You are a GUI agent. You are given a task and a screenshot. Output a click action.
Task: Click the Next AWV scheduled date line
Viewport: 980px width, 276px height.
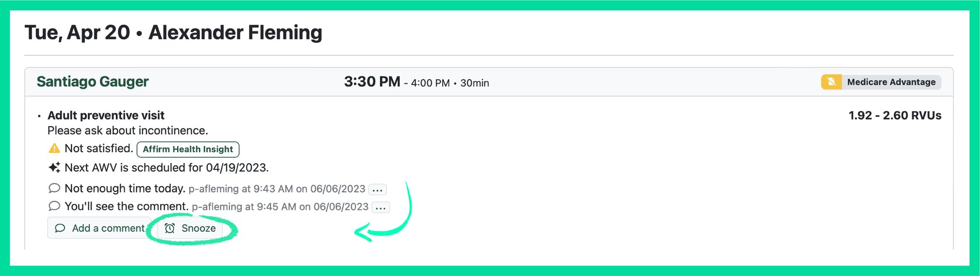pos(166,167)
